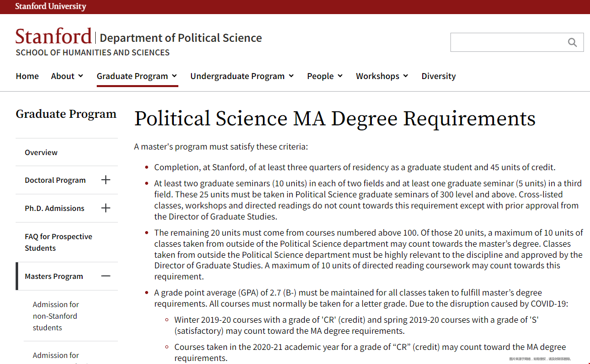The height and width of the screenshot is (364, 590).
Task: Open the Workshops dropdown chevron
Action: (405, 76)
